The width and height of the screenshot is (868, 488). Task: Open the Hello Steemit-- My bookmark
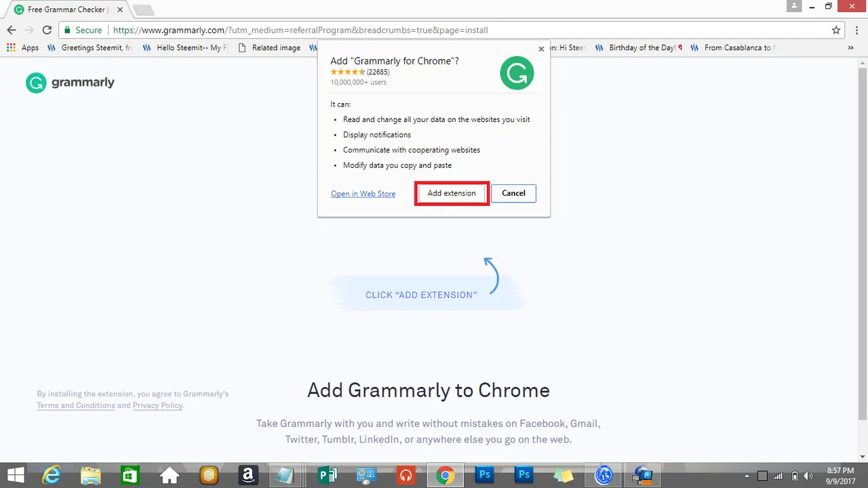(x=185, y=48)
